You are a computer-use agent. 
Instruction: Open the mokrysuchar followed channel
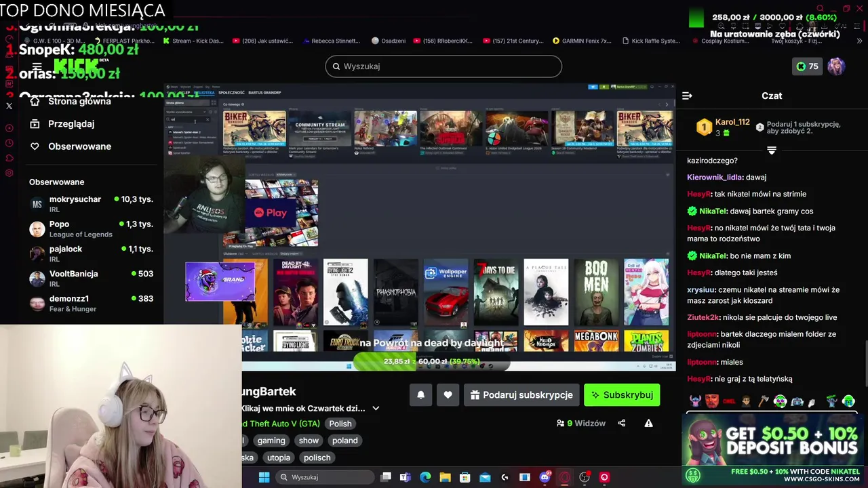(92, 204)
